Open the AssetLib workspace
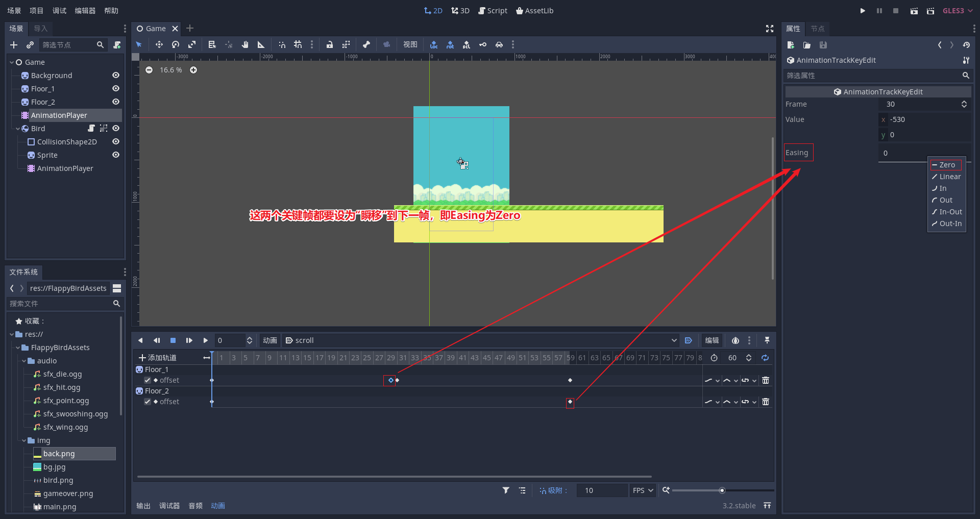 [x=534, y=11]
